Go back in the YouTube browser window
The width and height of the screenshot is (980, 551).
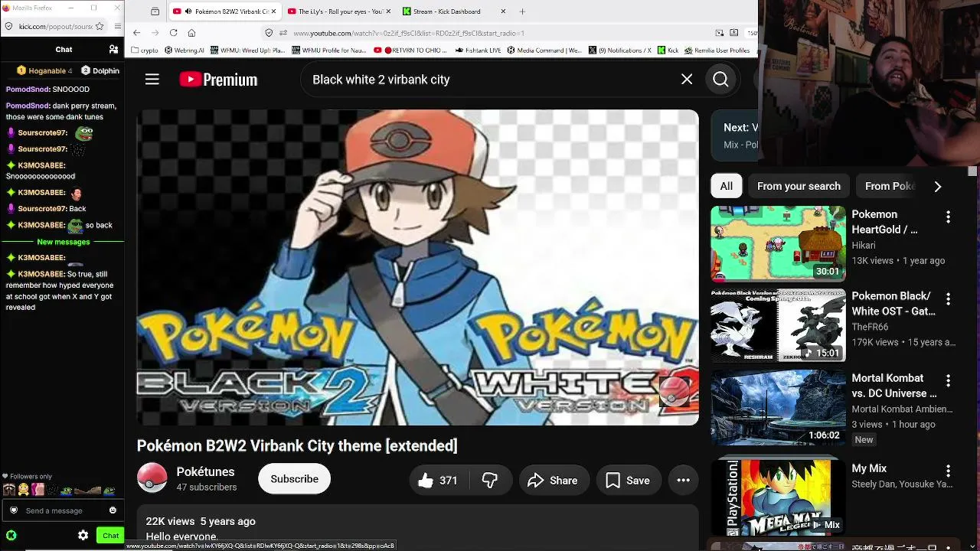coord(136,33)
